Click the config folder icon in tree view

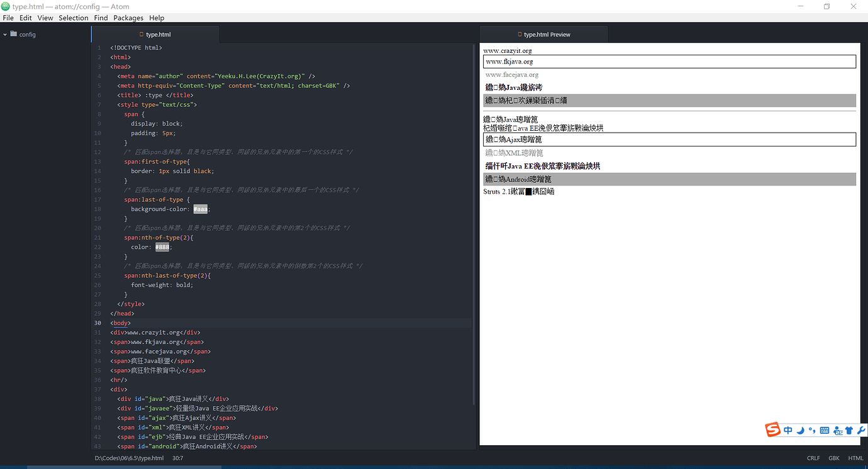click(x=14, y=34)
